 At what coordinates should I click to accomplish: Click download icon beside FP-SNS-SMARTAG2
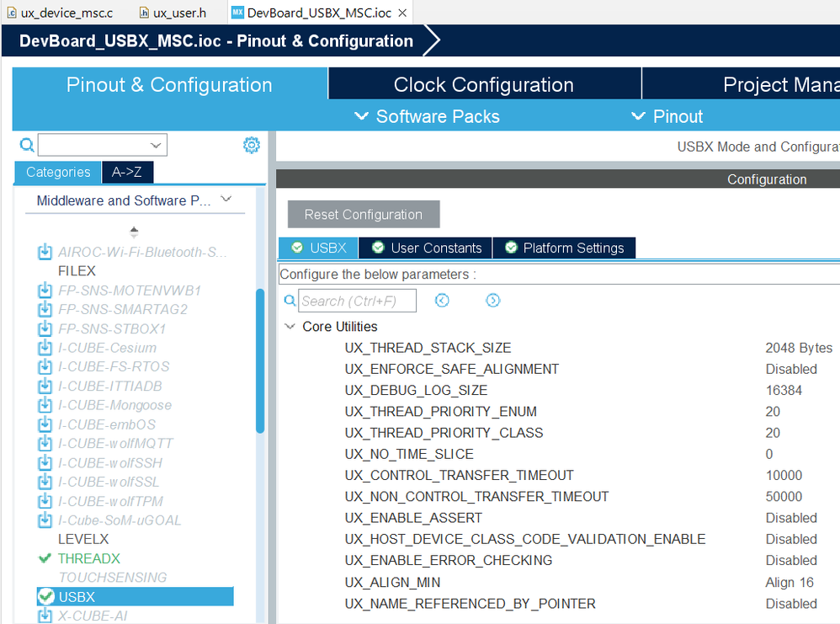(45, 309)
